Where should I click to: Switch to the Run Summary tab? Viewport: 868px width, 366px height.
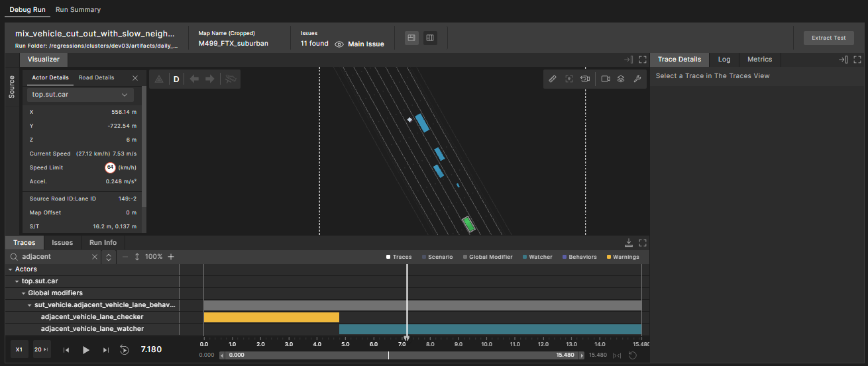(78, 10)
